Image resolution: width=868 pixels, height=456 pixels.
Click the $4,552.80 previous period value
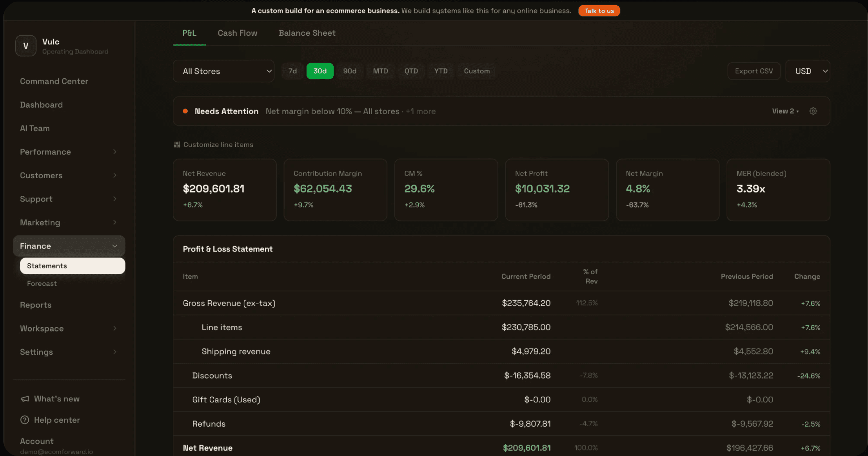pyautogui.click(x=754, y=351)
